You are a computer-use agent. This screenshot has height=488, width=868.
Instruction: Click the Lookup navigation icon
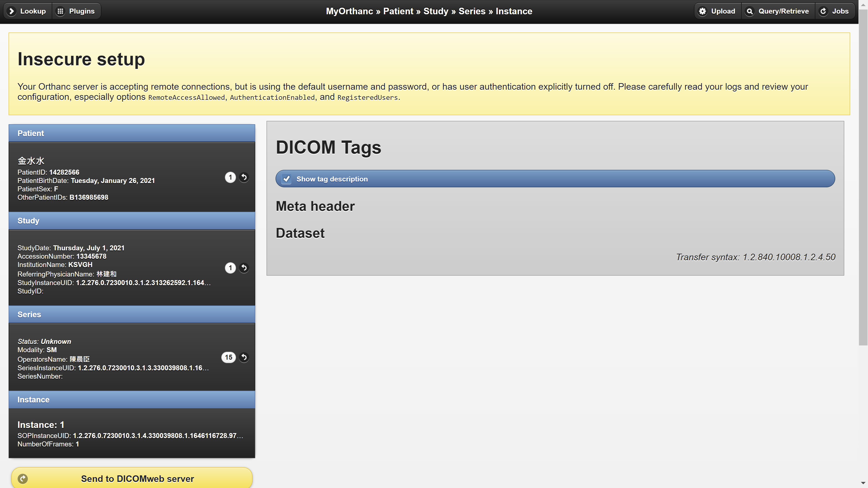click(11, 11)
